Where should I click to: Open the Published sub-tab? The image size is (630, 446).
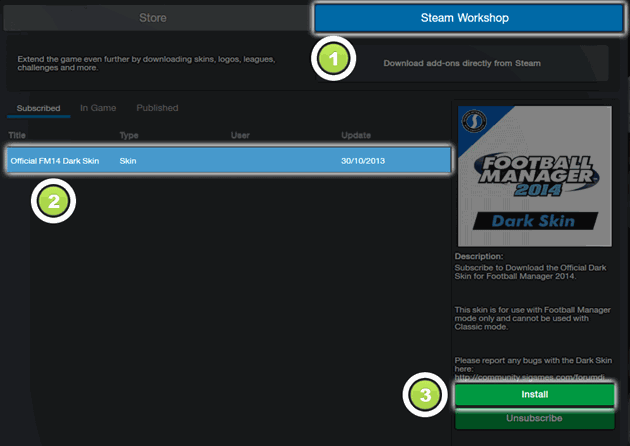point(157,108)
